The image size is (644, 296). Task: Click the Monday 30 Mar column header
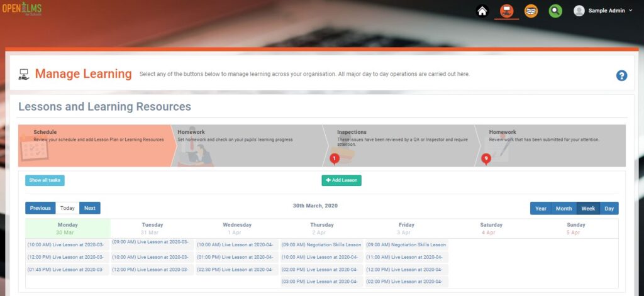pyautogui.click(x=68, y=229)
